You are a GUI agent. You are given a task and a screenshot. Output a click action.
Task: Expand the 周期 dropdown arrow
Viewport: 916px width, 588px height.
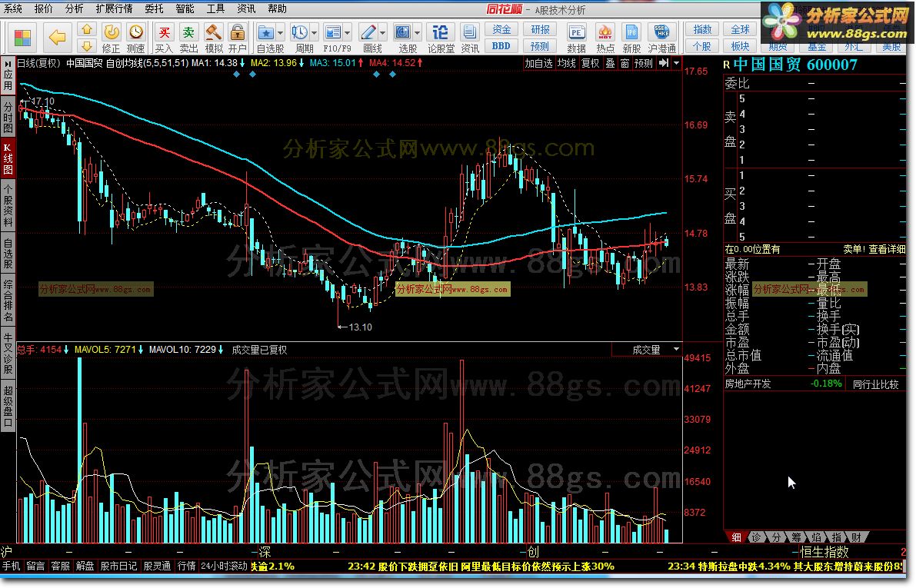314,33
